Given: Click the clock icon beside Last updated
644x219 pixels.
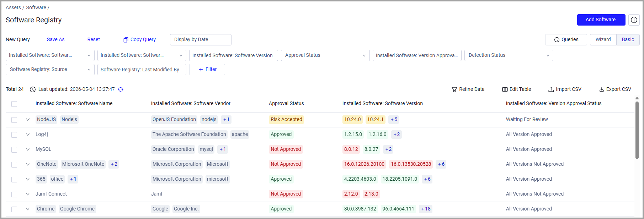Looking at the screenshot, I should (x=33, y=89).
